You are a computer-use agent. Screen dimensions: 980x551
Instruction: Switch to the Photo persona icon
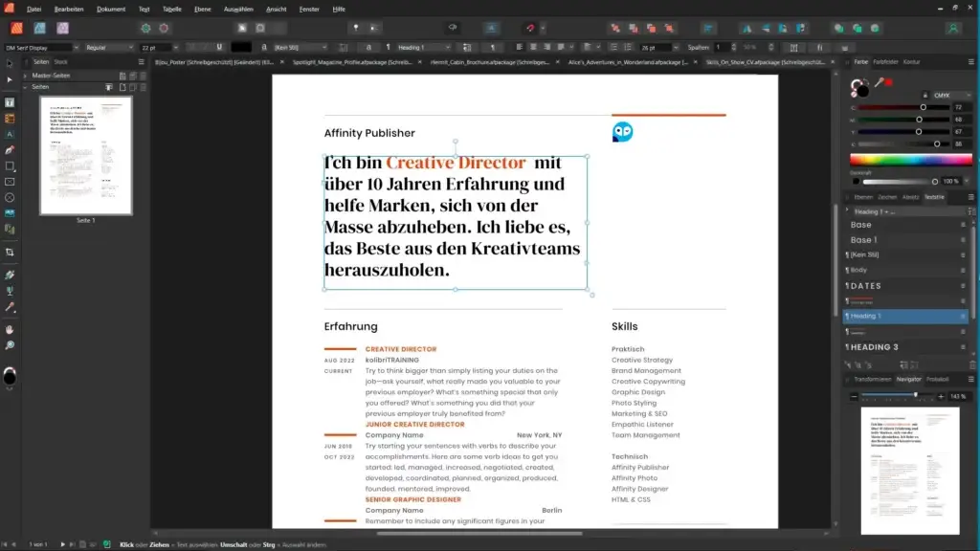(x=62, y=28)
